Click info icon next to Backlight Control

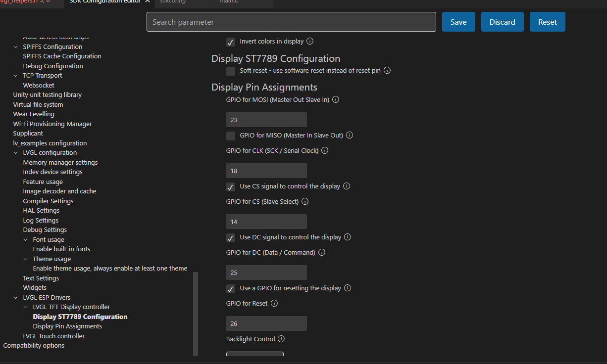pyautogui.click(x=281, y=339)
